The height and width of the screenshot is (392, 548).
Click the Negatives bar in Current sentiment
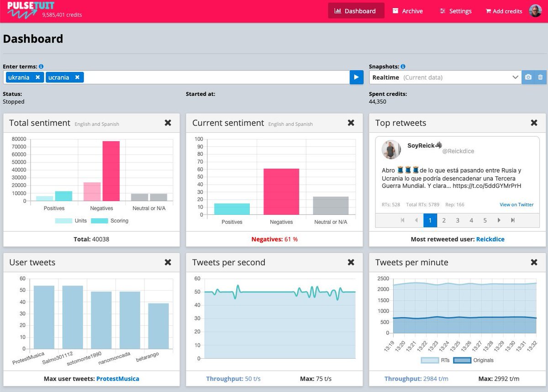coord(281,192)
